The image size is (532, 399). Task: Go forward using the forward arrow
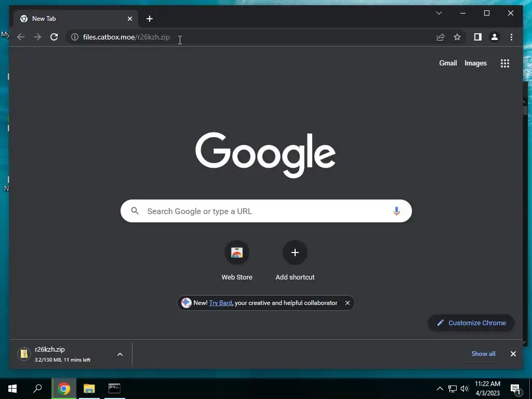pos(37,37)
